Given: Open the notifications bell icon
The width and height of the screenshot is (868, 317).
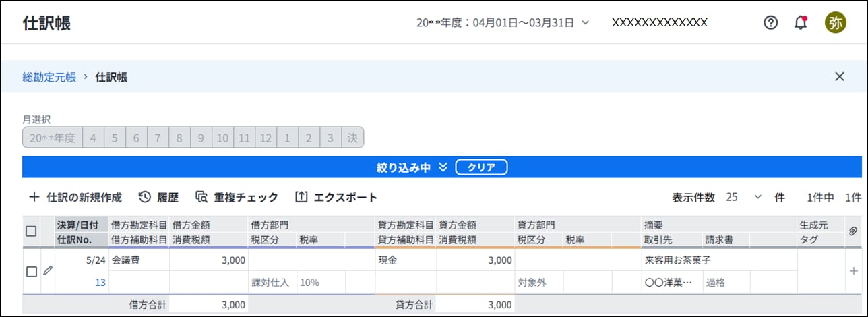Looking at the screenshot, I should click(x=801, y=22).
